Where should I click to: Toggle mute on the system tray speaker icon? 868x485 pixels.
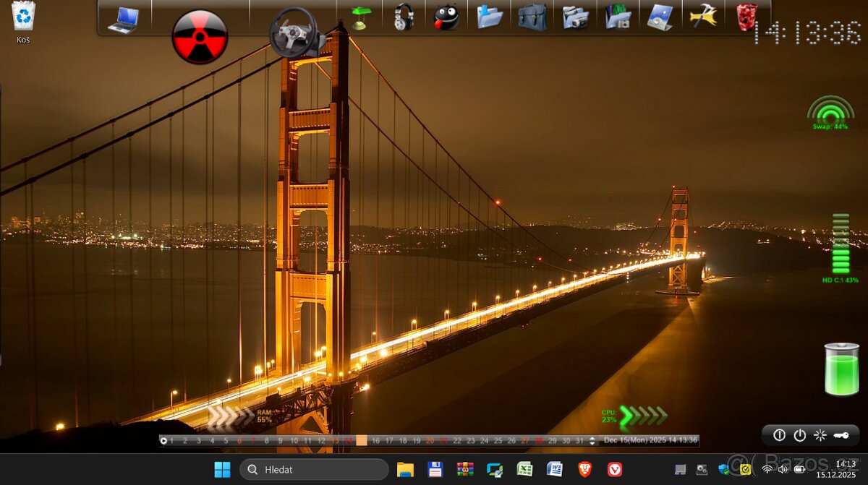click(782, 469)
